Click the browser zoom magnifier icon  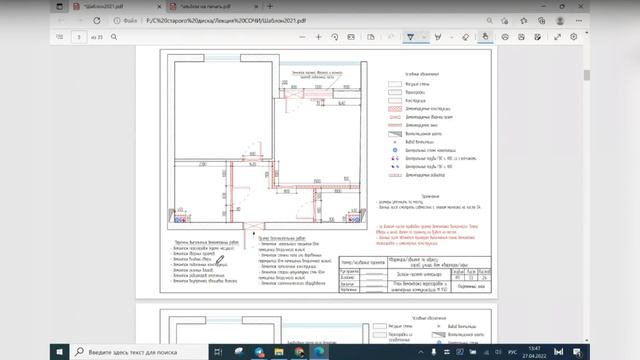click(489, 20)
